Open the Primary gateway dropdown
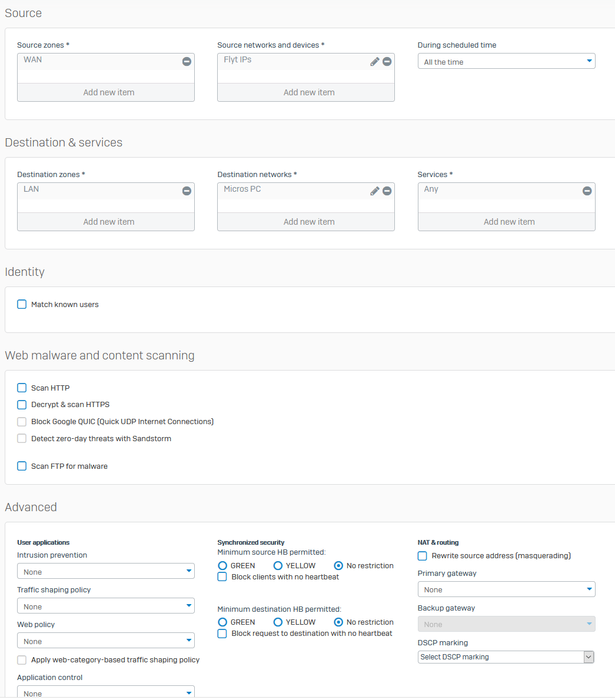Image resolution: width=615 pixels, height=700 pixels. pos(506,589)
